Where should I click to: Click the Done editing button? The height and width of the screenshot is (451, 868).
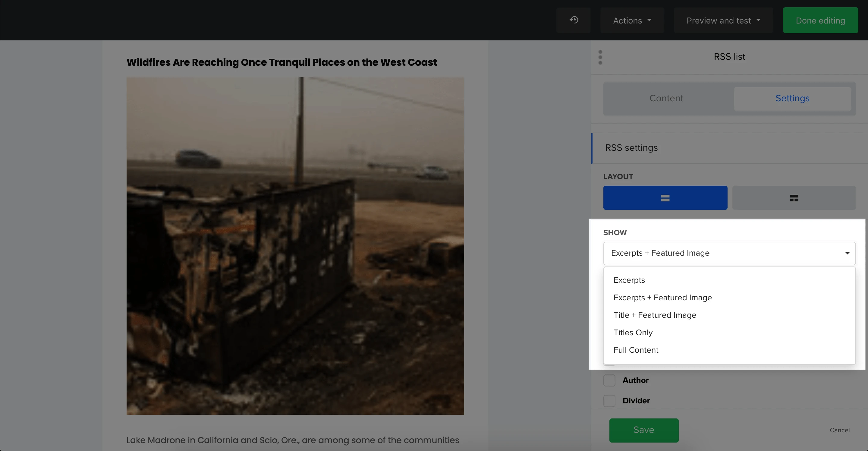pos(820,20)
